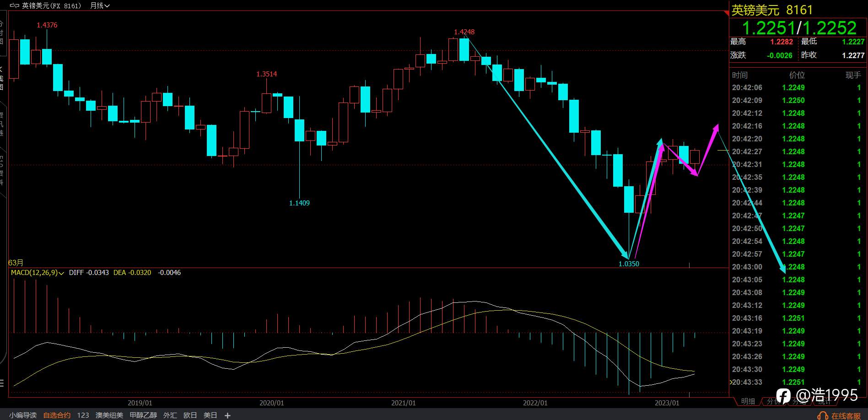Select the 20:42:27 tick row
This screenshot has height=420, width=868.
(797, 151)
